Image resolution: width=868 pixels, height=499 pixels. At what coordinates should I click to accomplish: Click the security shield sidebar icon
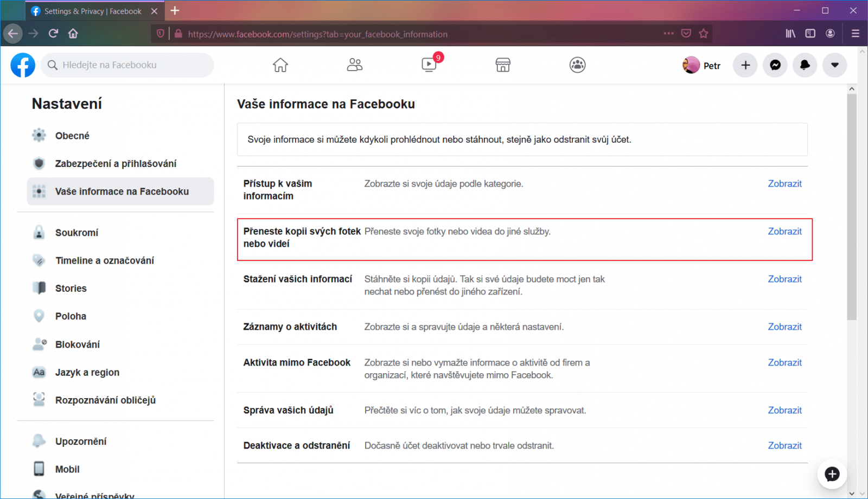pyautogui.click(x=39, y=163)
